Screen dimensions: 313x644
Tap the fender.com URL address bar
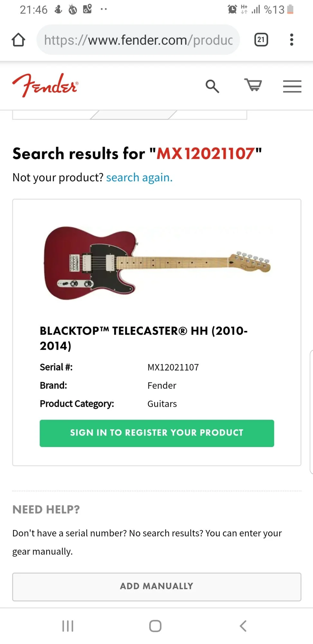(138, 40)
